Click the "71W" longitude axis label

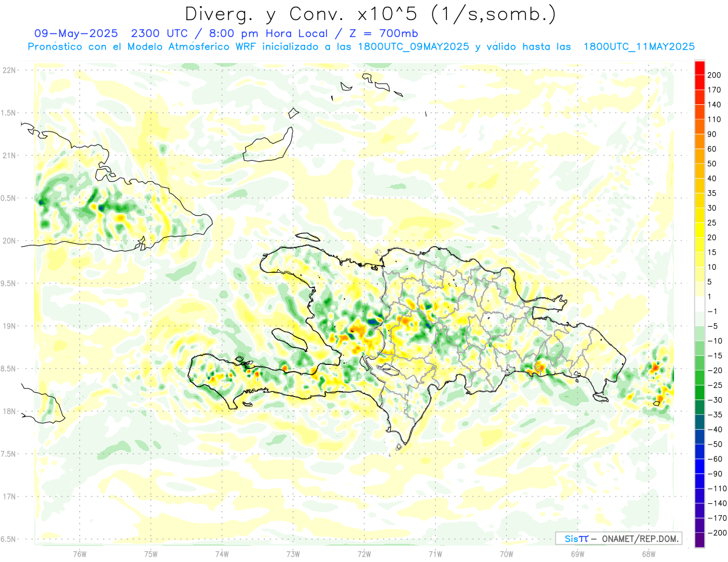(435, 554)
